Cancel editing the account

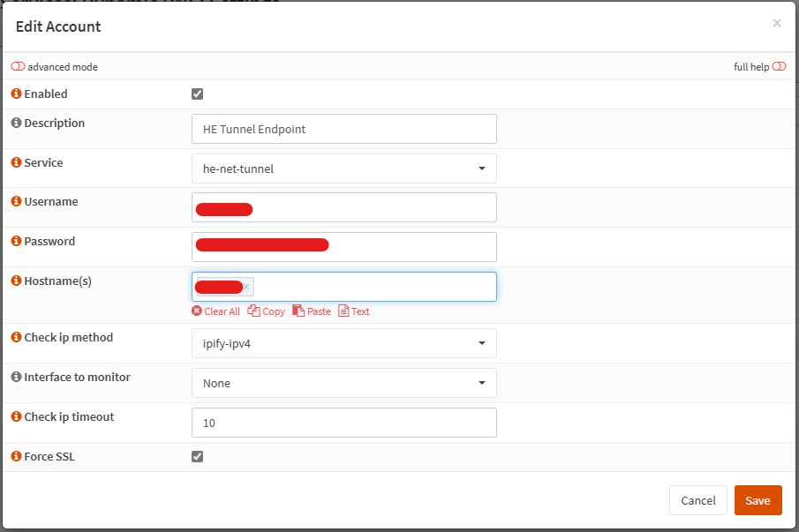point(697,500)
